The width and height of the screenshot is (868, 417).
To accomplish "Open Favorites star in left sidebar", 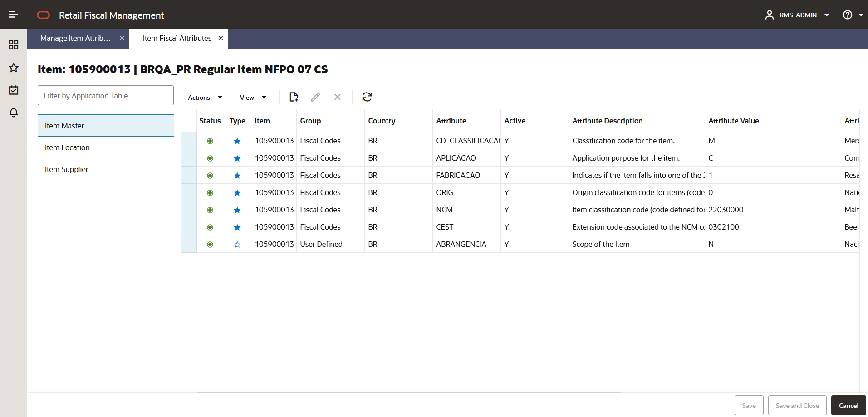I will pos(14,68).
